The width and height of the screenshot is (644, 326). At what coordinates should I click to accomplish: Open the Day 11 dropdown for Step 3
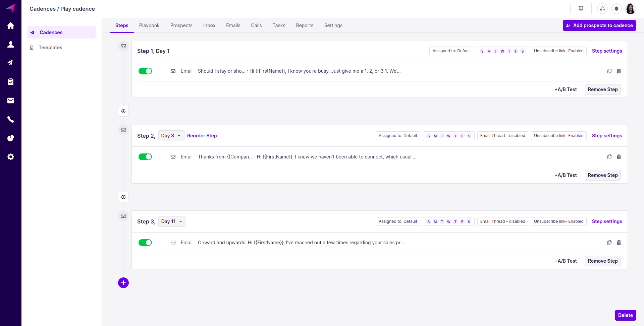click(x=172, y=221)
